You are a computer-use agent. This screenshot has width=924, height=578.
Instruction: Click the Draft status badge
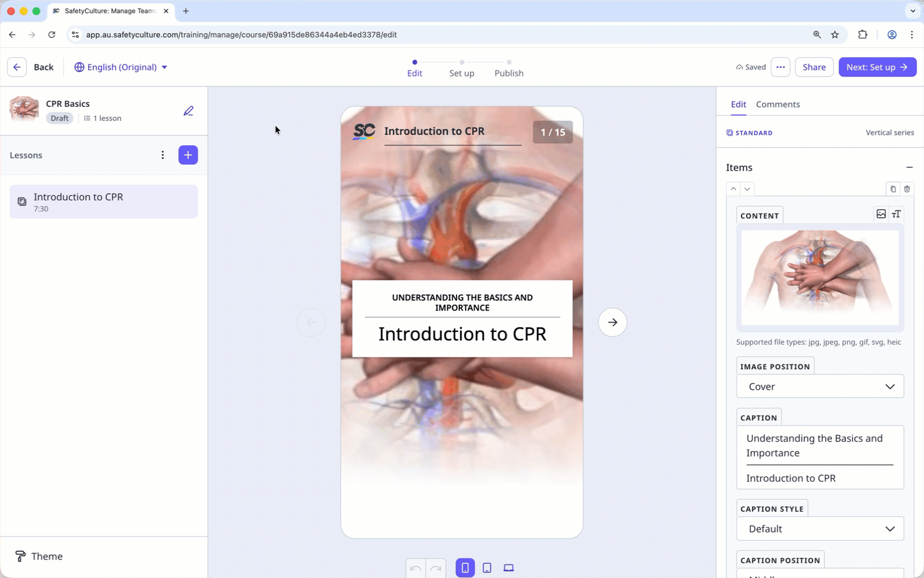[x=59, y=118]
